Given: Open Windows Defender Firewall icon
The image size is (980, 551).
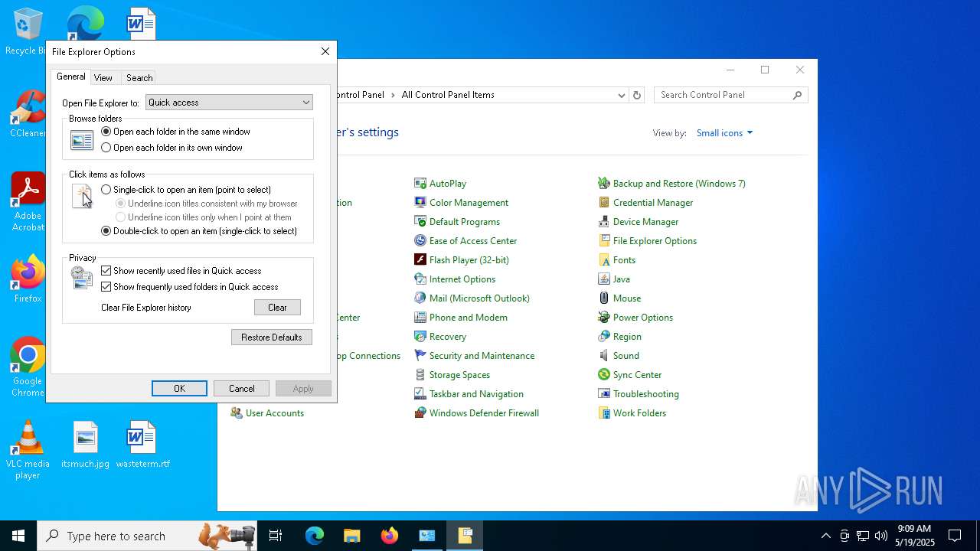Looking at the screenshot, I should tap(420, 413).
